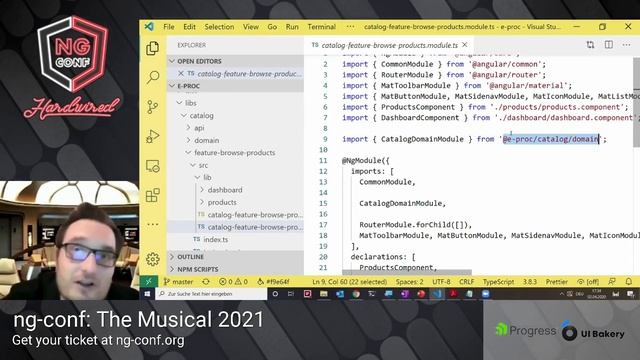Open the Selection menu

click(x=219, y=27)
